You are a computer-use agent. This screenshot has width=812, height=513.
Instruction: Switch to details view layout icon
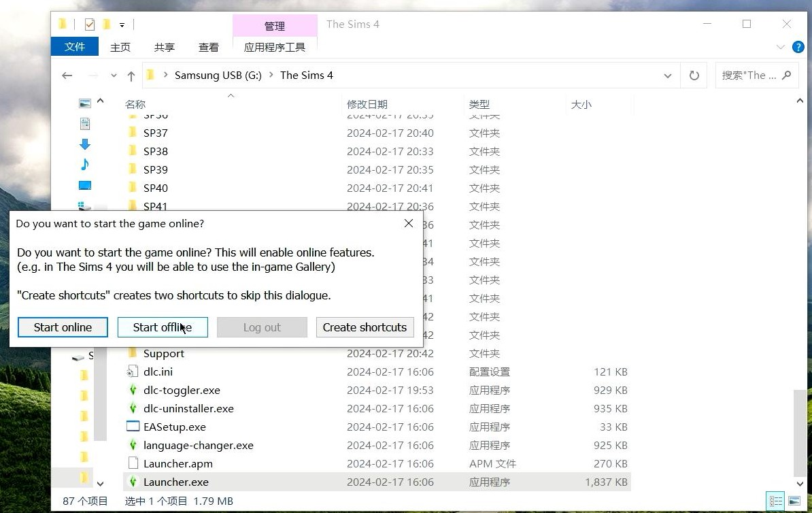[x=776, y=501]
